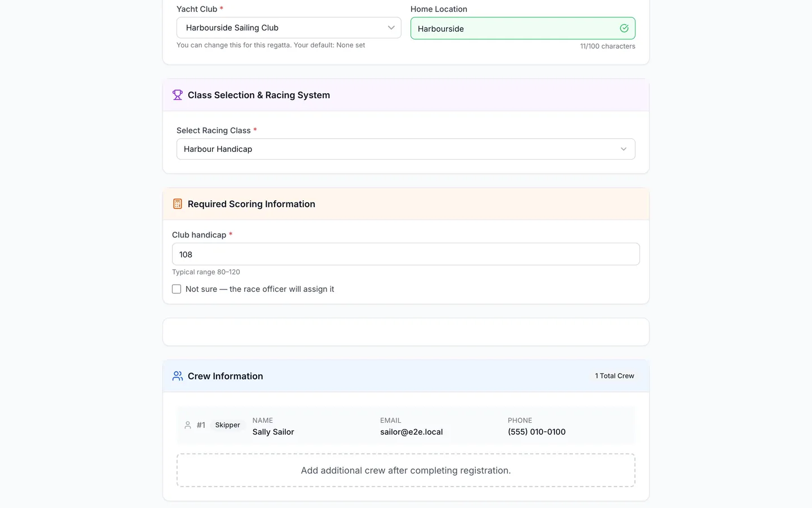Click the Sally Sailor crew name
This screenshot has width=812, height=508.
pos(273,432)
